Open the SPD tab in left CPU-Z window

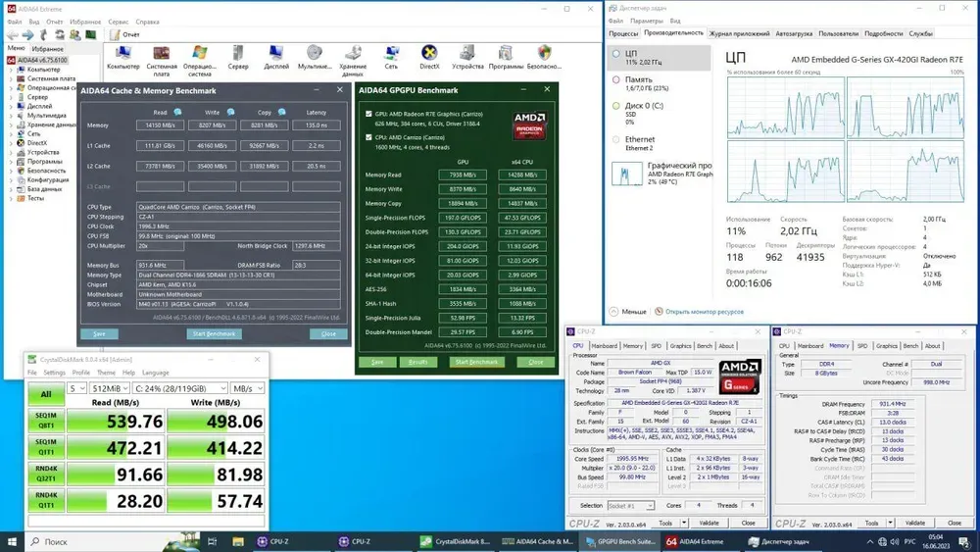(x=656, y=346)
